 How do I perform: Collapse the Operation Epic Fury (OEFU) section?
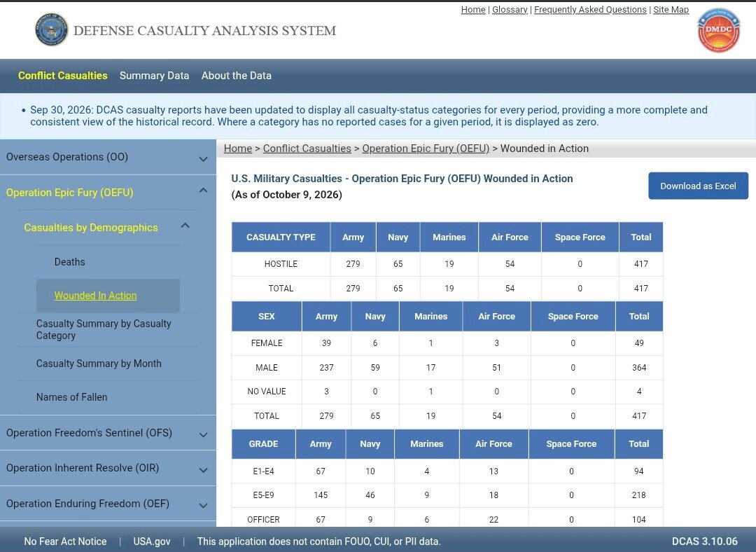(x=203, y=191)
